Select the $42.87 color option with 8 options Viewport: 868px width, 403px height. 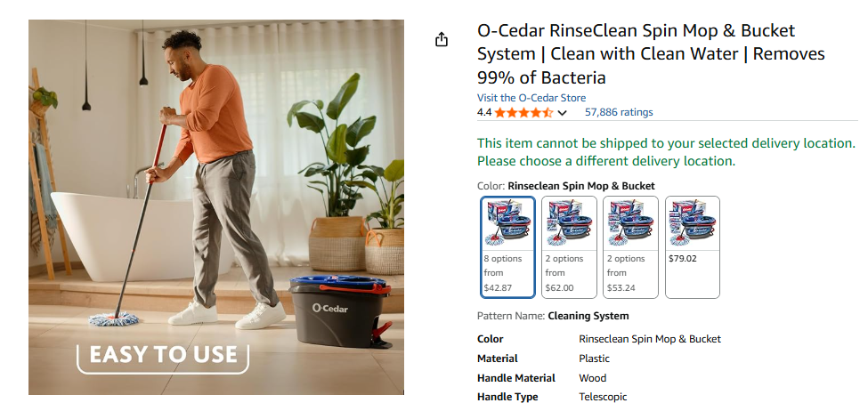click(508, 247)
